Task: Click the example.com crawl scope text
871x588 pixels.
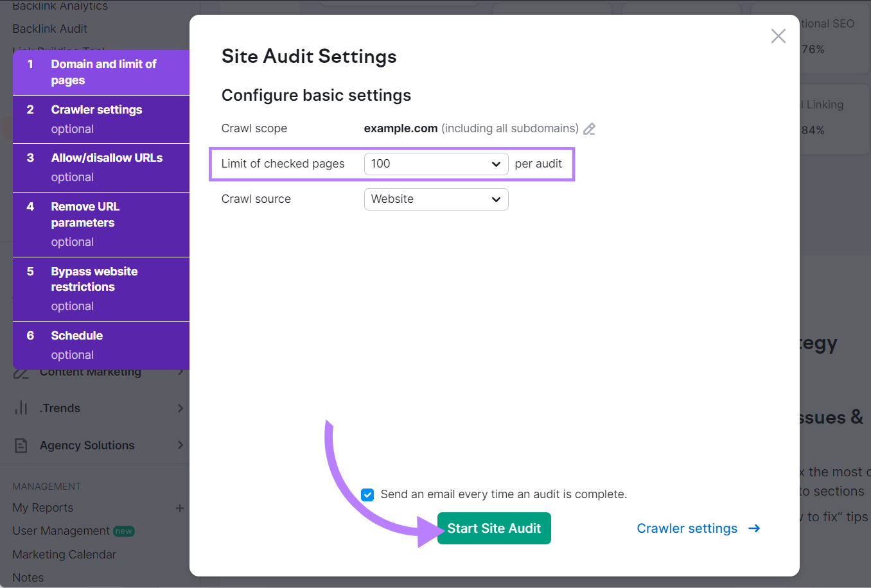Action: [x=401, y=128]
